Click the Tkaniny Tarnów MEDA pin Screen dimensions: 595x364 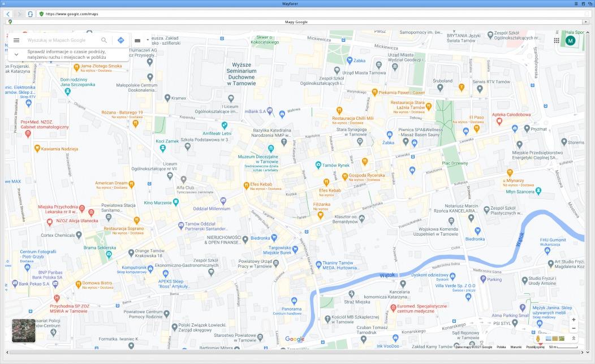318,265
